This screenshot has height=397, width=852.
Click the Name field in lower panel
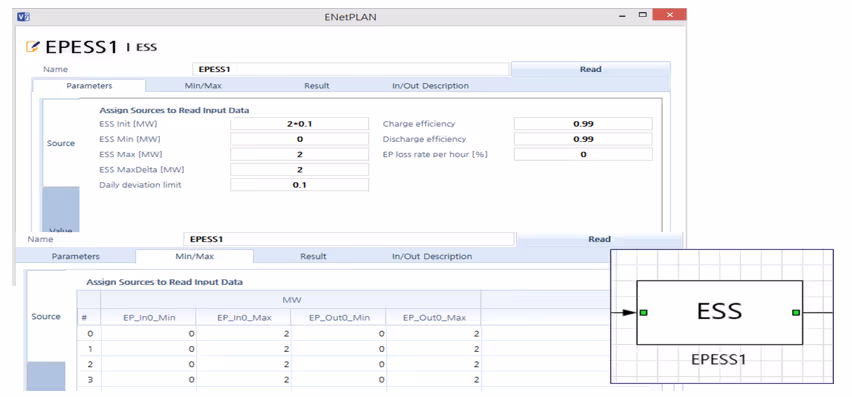tap(348, 239)
